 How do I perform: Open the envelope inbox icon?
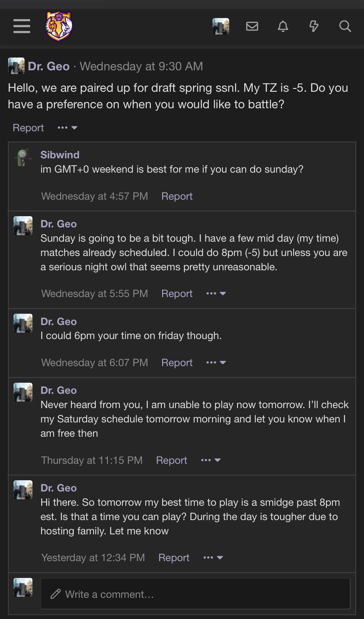click(x=252, y=26)
